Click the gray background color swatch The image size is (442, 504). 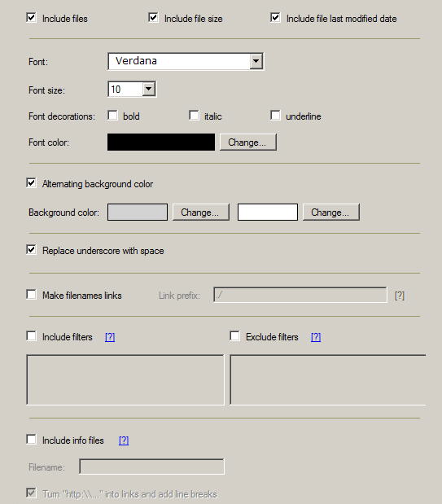pos(138,213)
